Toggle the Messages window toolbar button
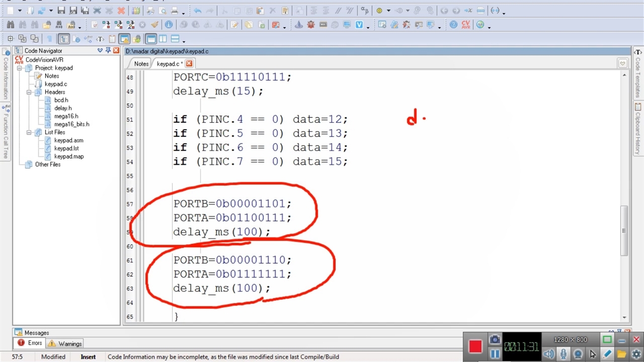This screenshot has width=644, height=362. (124, 39)
